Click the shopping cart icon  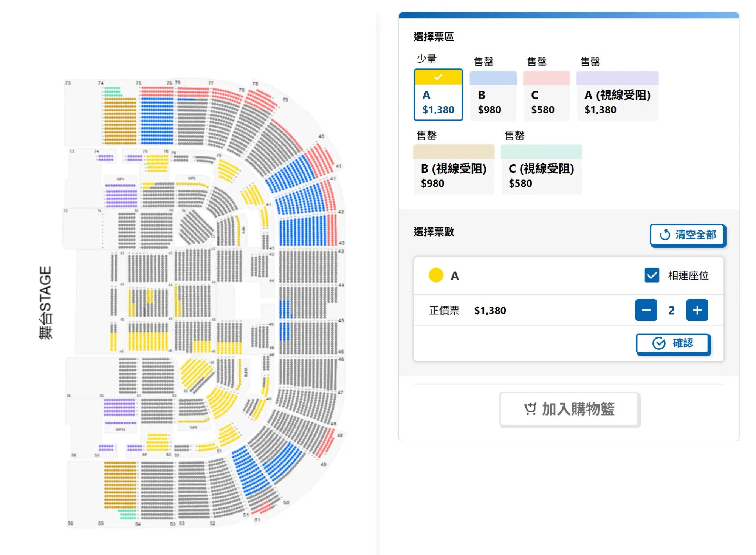point(530,409)
